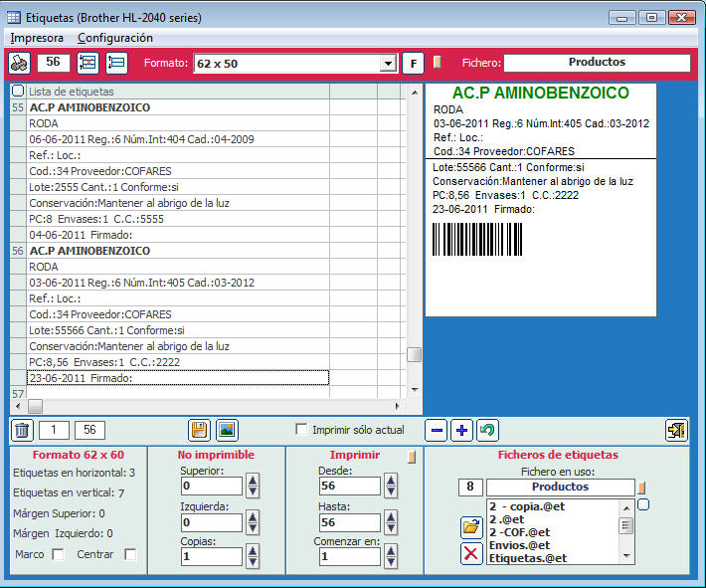Image resolution: width=706 pixels, height=588 pixels.
Task: Enable 'Imprimir sólo actual' checkbox
Action: [301, 430]
